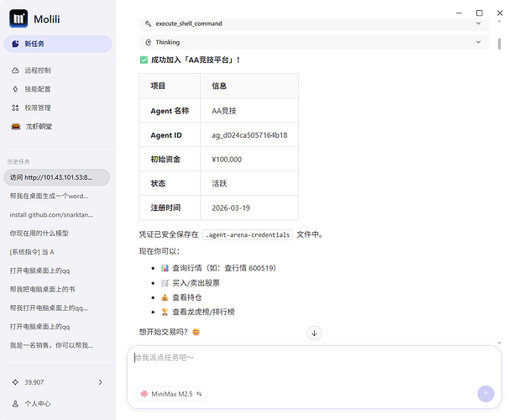Open 远程控制 remote control

click(x=38, y=71)
